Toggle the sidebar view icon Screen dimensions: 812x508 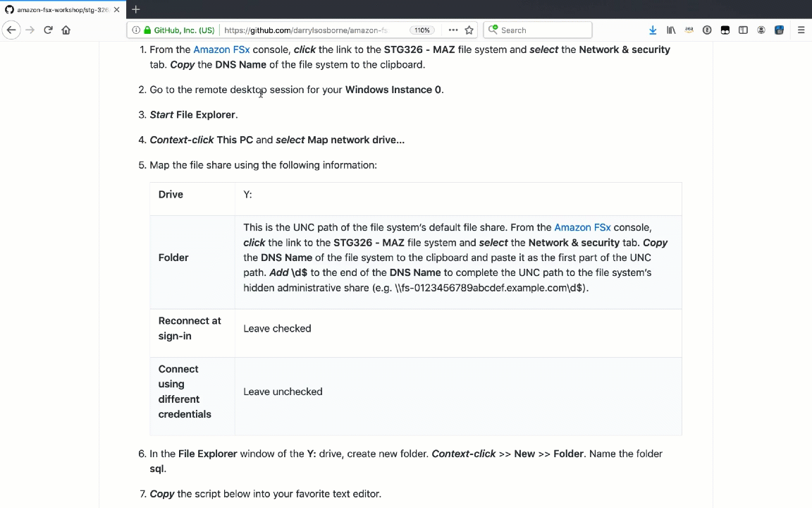click(x=743, y=30)
